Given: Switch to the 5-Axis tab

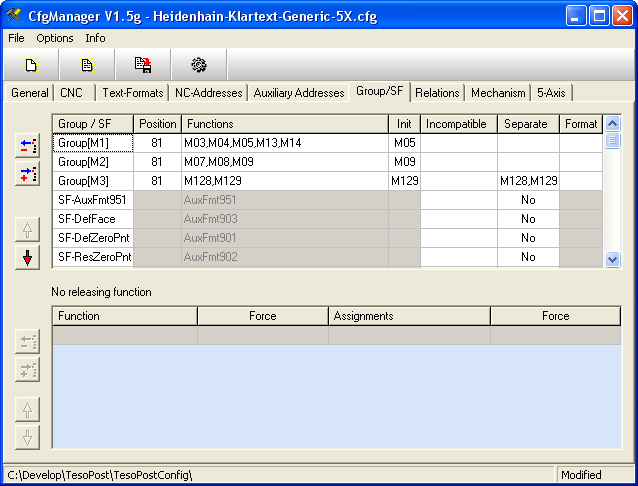Looking at the screenshot, I should click(550, 93).
